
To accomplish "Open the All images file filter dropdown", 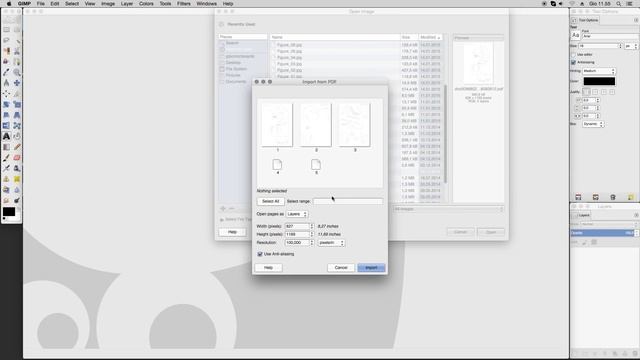I will 448,209.
